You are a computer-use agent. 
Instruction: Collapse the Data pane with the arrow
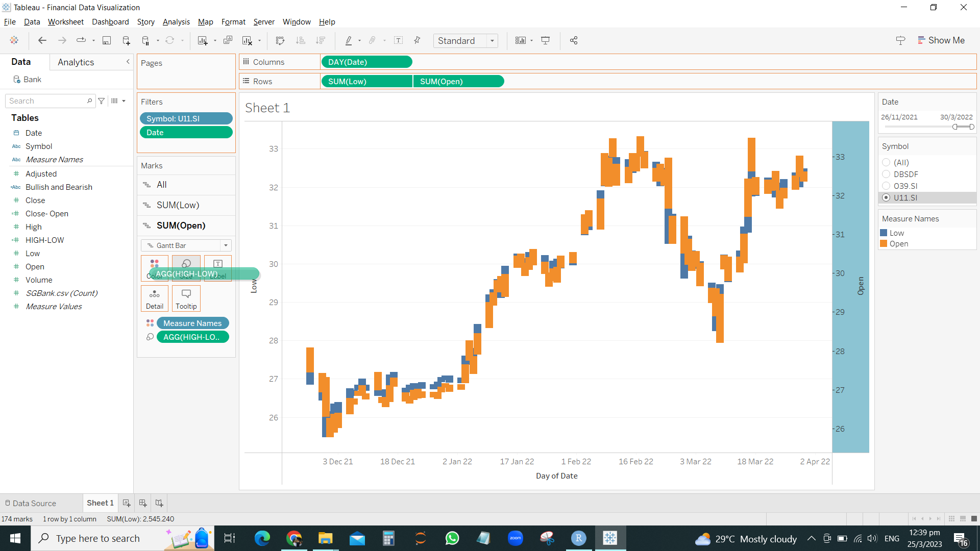(x=128, y=62)
